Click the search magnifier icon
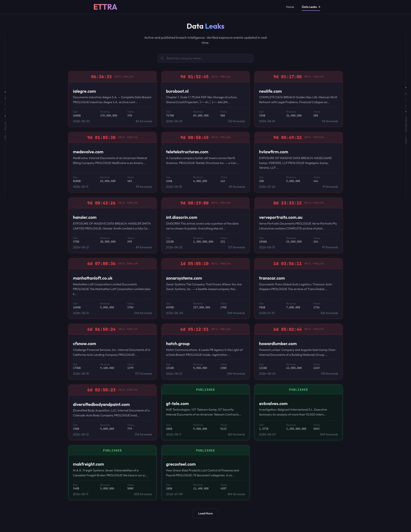Viewport: 411px width, 532px height. tap(162, 58)
